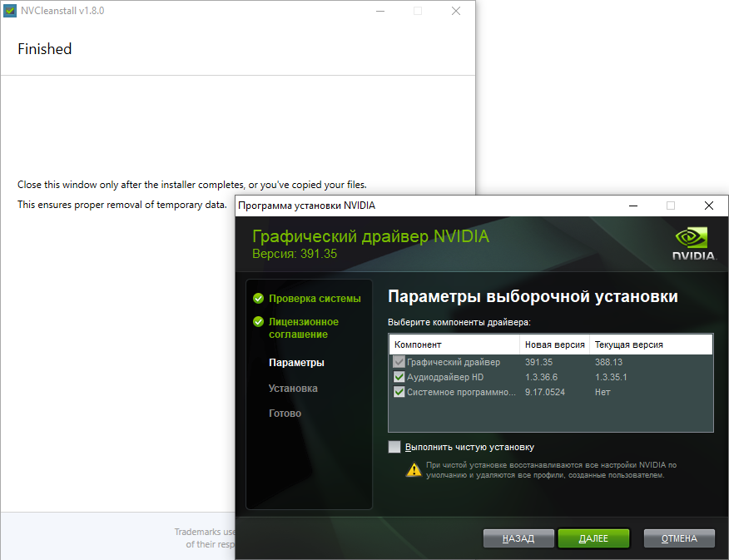This screenshot has width=729, height=560.
Task: Select the Готово step in sidebar
Action: click(285, 414)
